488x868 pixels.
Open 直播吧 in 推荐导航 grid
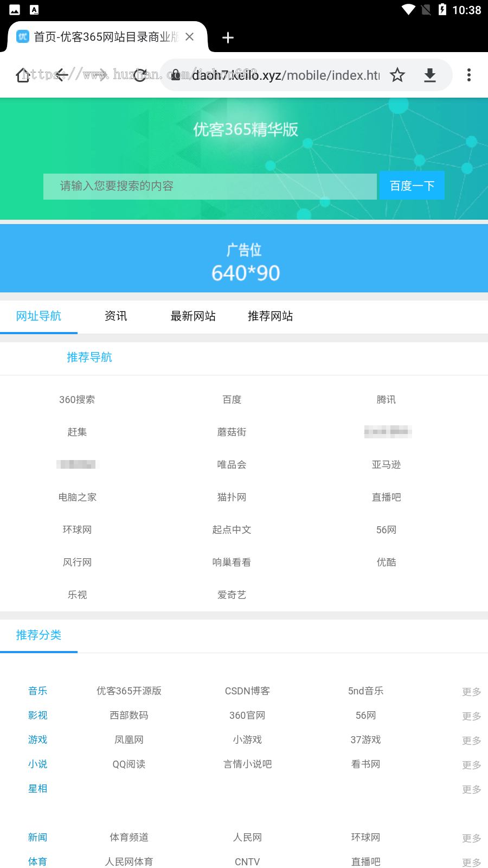(386, 497)
